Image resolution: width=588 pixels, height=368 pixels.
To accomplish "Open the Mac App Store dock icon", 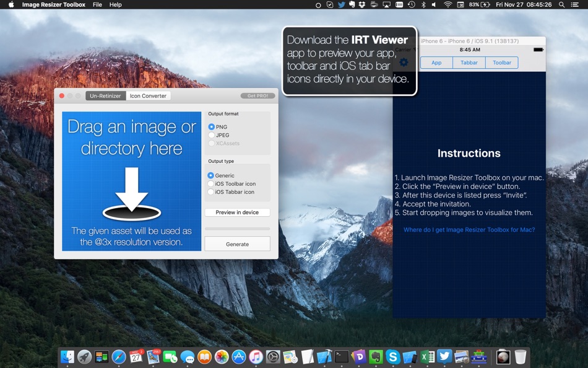I will (239, 357).
